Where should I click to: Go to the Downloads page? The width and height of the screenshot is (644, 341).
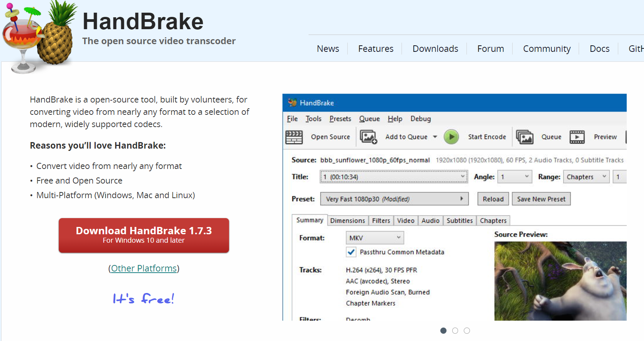(435, 49)
